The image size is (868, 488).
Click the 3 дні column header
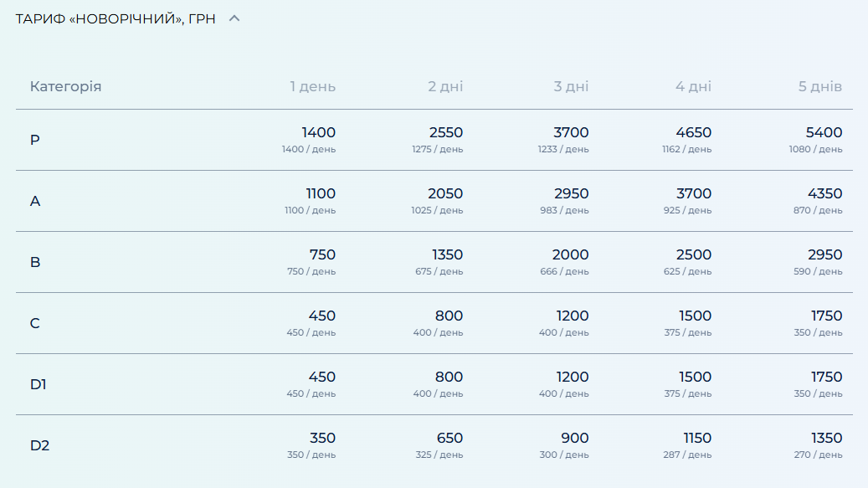[x=571, y=86]
